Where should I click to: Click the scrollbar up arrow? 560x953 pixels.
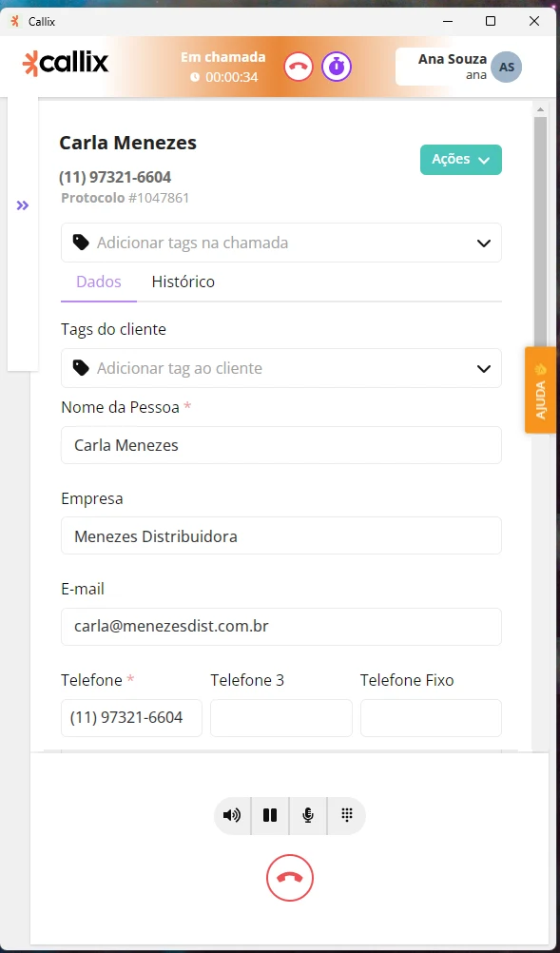[x=540, y=109]
